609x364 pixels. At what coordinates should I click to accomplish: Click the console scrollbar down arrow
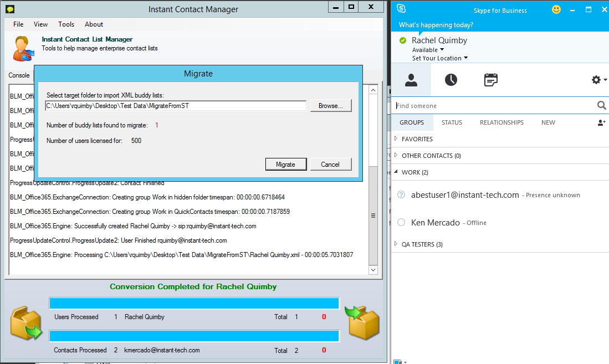click(373, 270)
